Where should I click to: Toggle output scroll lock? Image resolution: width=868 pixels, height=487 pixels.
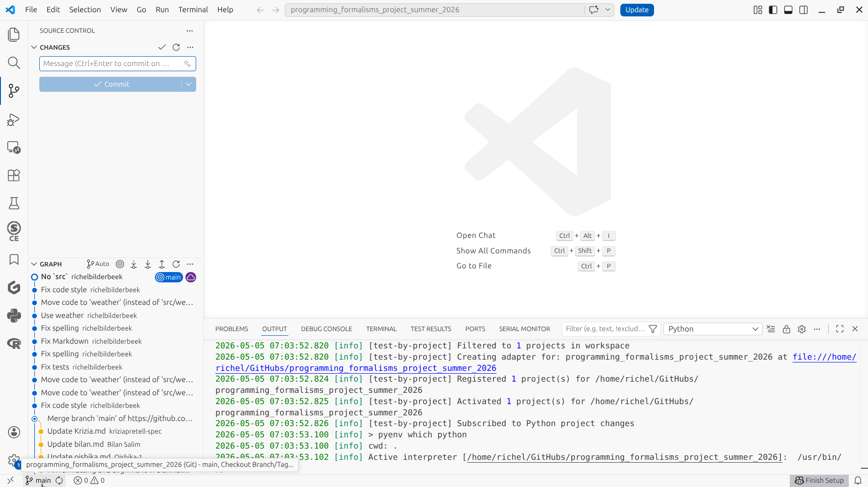(786, 329)
